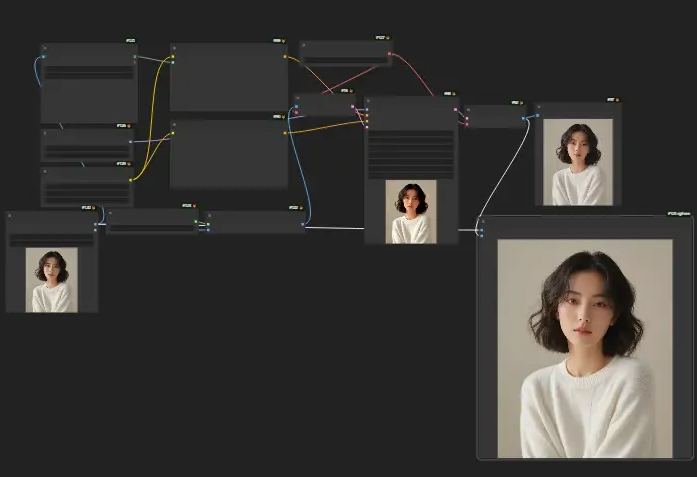Image resolution: width=697 pixels, height=477 pixels.
Task: Click upper widget row in the top-left node
Action: 89,69
